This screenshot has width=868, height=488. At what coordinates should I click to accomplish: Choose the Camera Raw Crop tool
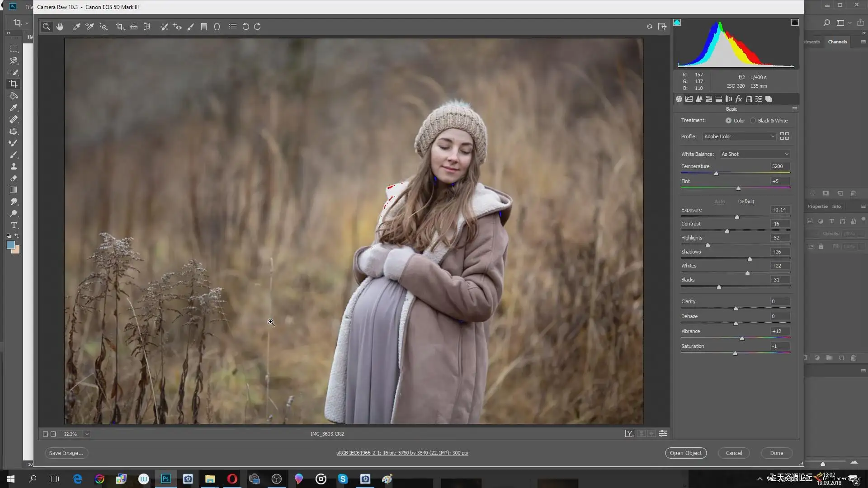pos(120,27)
